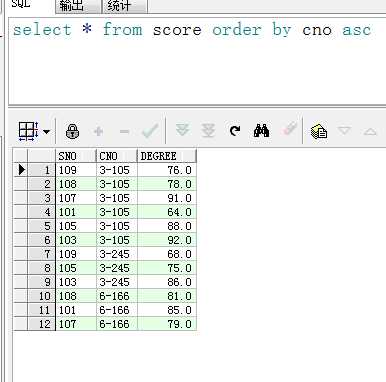Select row number 8 header
Viewport: 386px width, 382px height.
[x=41, y=268]
